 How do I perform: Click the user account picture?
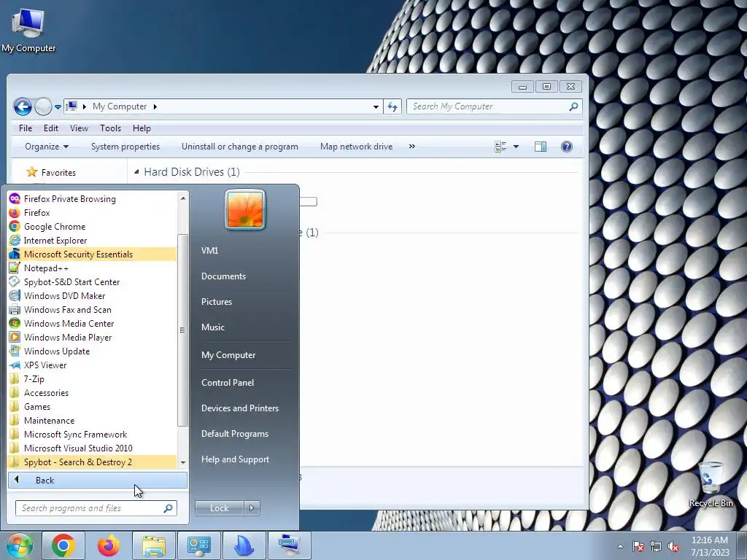(x=245, y=209)
